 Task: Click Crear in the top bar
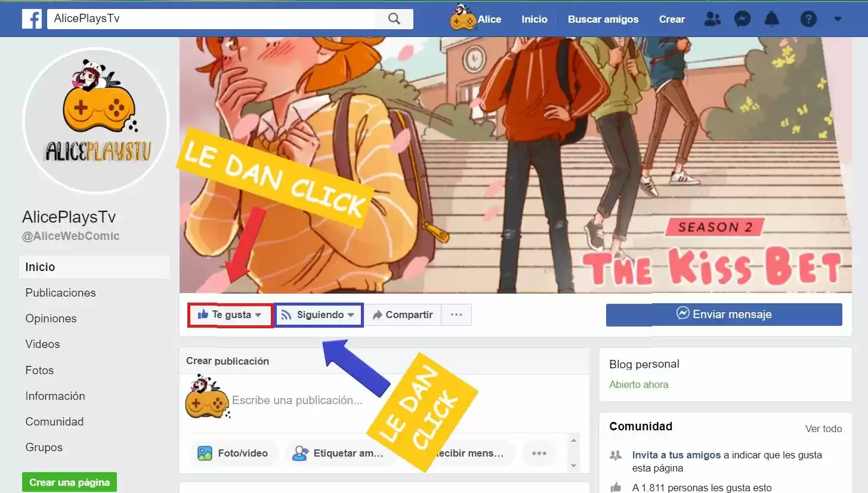pos(672,19)
